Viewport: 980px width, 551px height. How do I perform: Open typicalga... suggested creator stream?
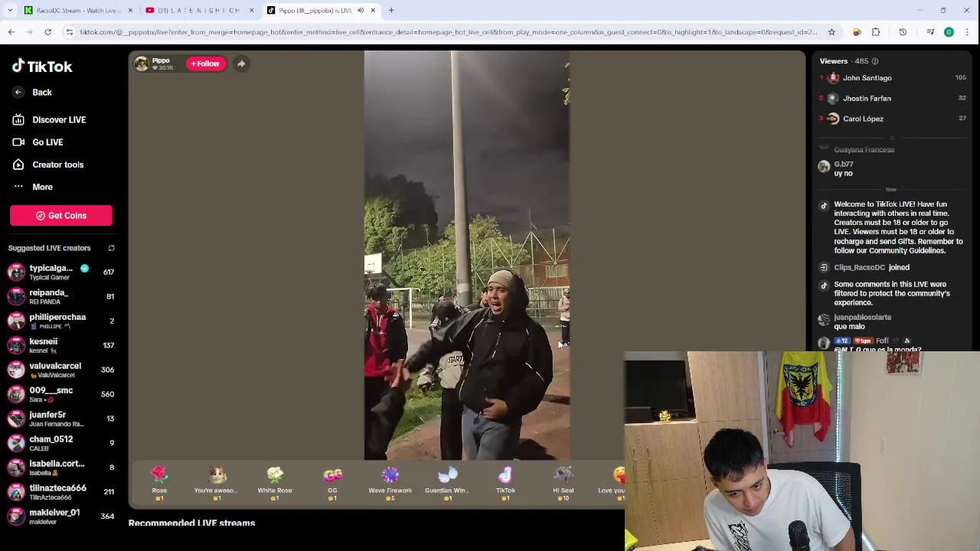pos(61,272)
